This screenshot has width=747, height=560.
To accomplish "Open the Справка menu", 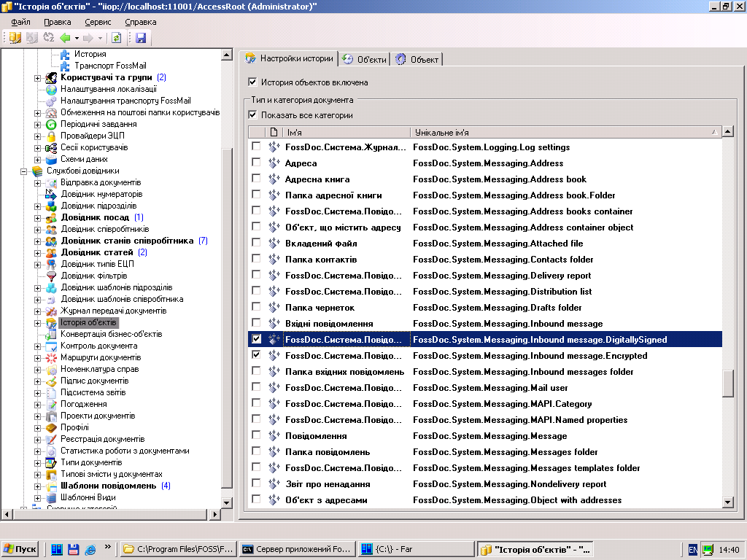I will [x=141, y=22].
